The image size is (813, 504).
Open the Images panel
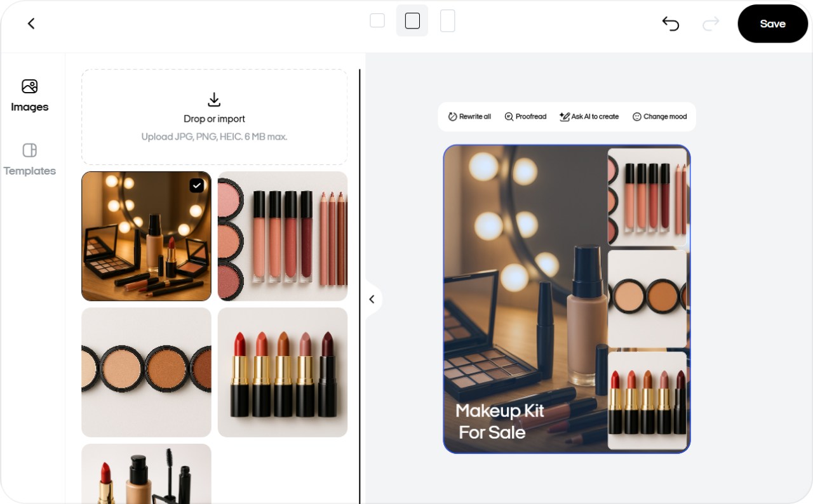pos(29,94)
